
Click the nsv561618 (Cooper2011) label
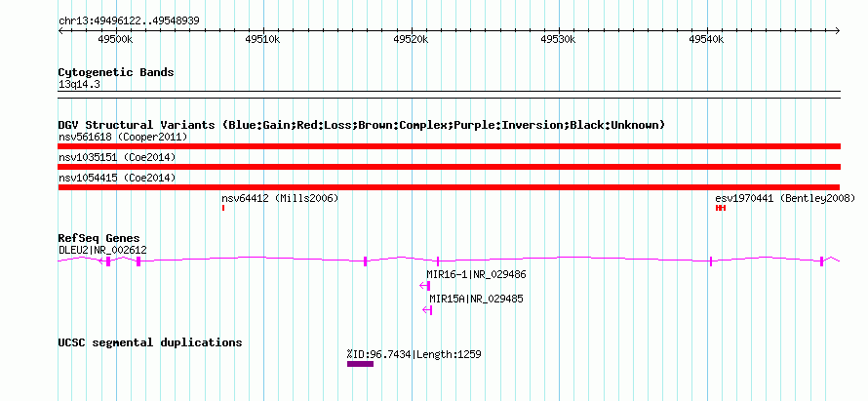tap(123, 137)
